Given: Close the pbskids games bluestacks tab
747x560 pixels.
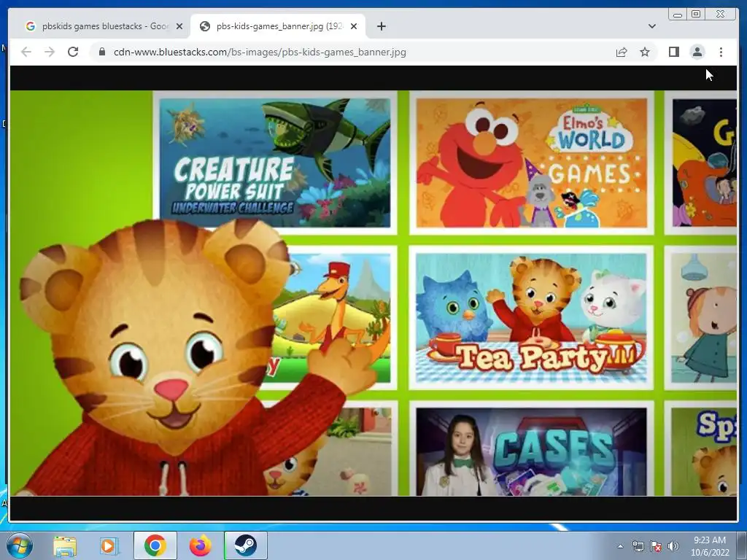Looking at the screenshot, I should (179, 26).
